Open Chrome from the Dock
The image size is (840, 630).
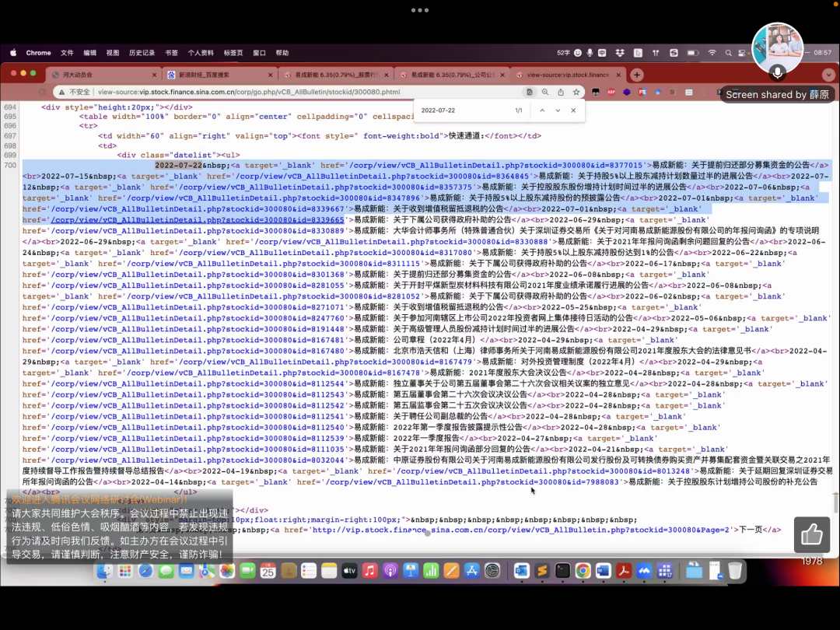pyautogui.click(x=583, y=571)
